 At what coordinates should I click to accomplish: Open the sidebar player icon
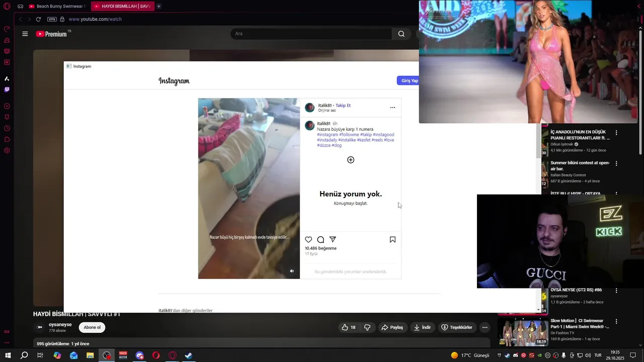7,106
